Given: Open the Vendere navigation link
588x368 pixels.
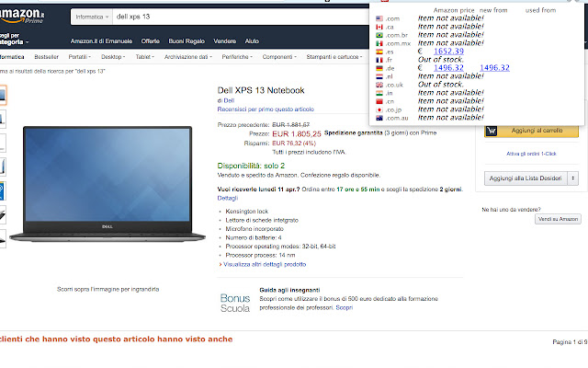Looking at the screenshot, I should (x=224, y=41).
